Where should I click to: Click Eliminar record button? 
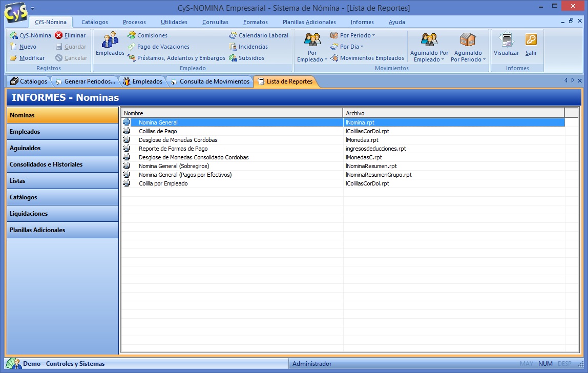[x=70, y=35]
